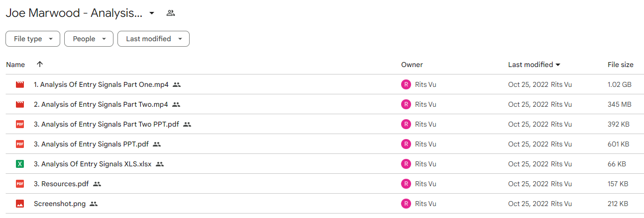
Task: Open 3. Analysis of Entry Signals PPT.pdf
Action: [x=91, y=144]
